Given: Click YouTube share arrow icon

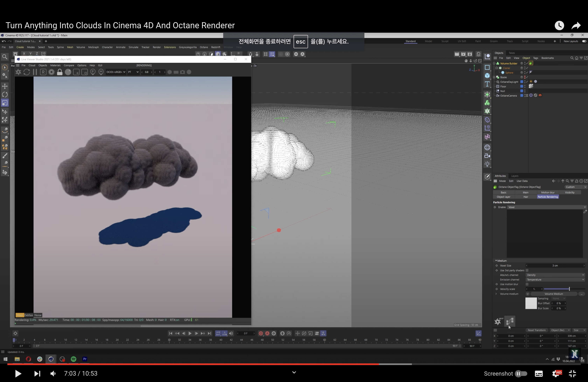Looking at the screenshot, I should coord(576,25).
